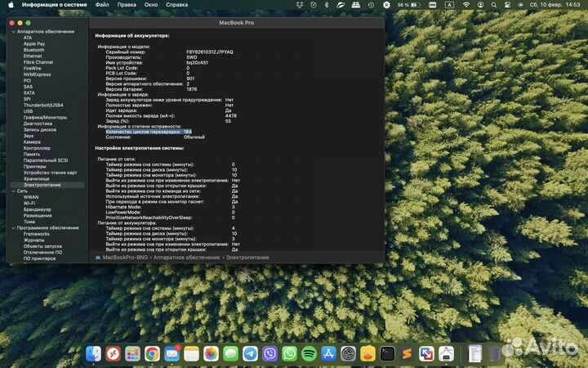Viewport: 588px width, 368px height.
Task: Open Notes app in the Dock
Action: pos(191,354)
